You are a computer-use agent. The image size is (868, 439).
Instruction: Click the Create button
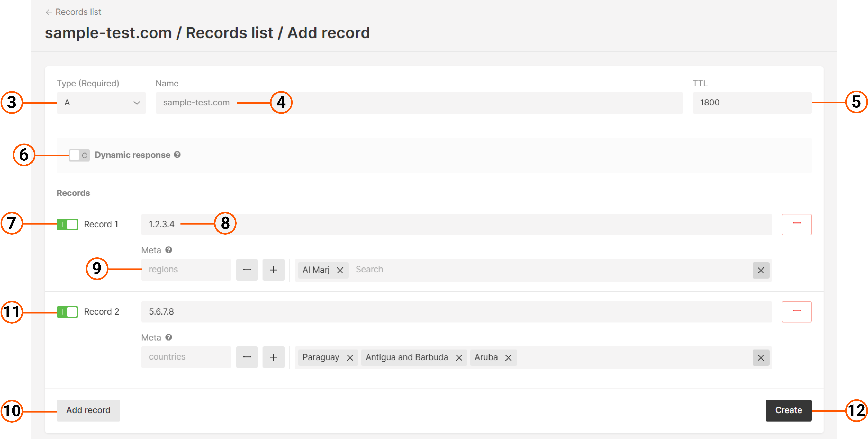pos(788,410)
